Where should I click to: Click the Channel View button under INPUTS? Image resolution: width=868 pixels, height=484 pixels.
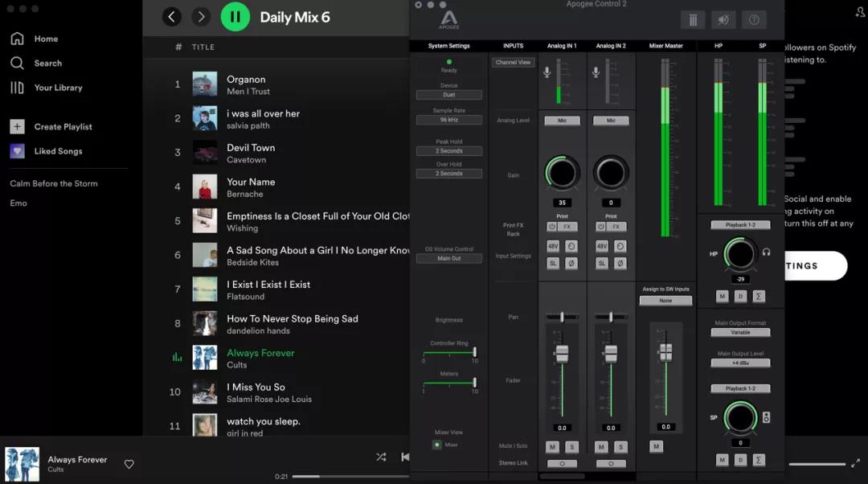[x=513, y=63]
